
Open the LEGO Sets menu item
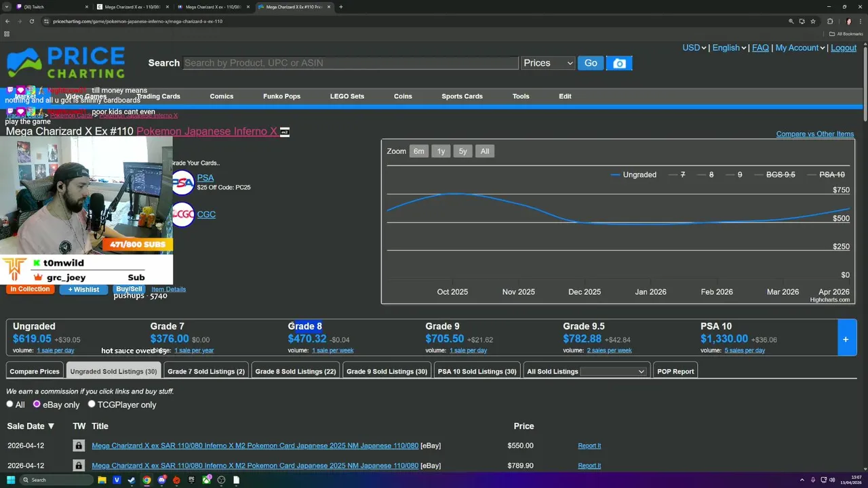347,96
